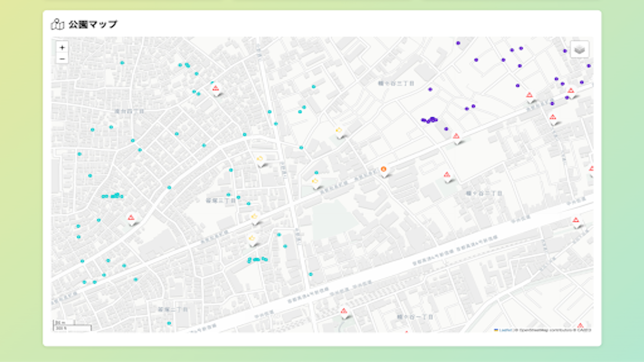Click the 幡ヶ谷二丁目 map label
Viewport: 644px width, 362px height.
coord(484,193)
